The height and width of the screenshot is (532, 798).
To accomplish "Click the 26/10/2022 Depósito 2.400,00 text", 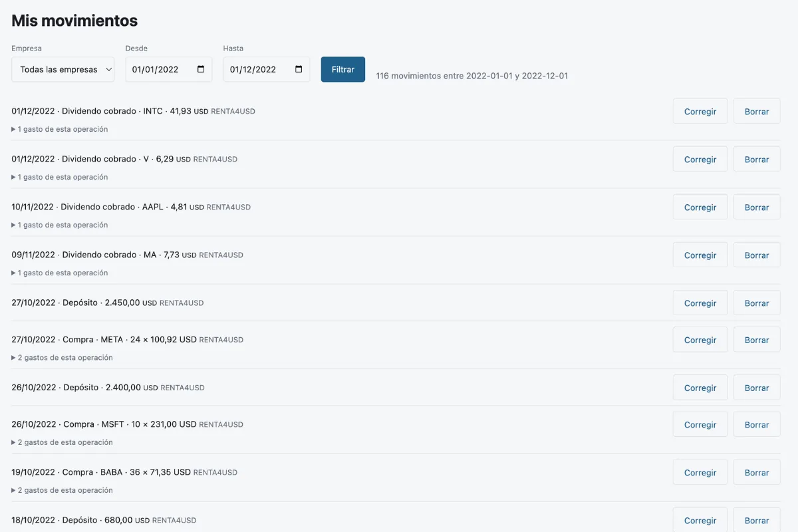I will [x=108, y=387].
